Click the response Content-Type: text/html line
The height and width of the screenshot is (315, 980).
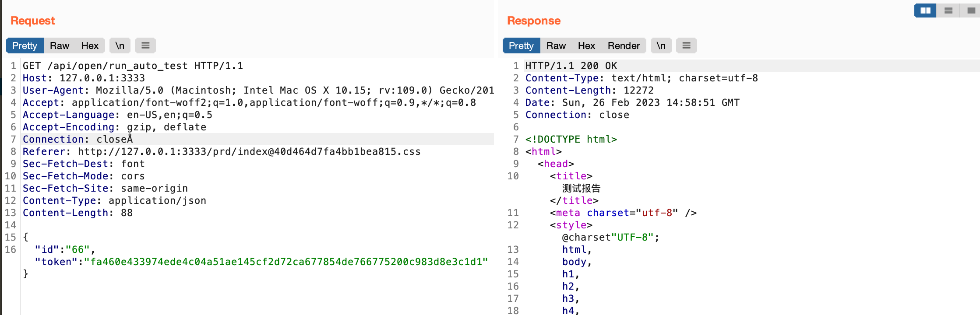[x=642, y=78]
